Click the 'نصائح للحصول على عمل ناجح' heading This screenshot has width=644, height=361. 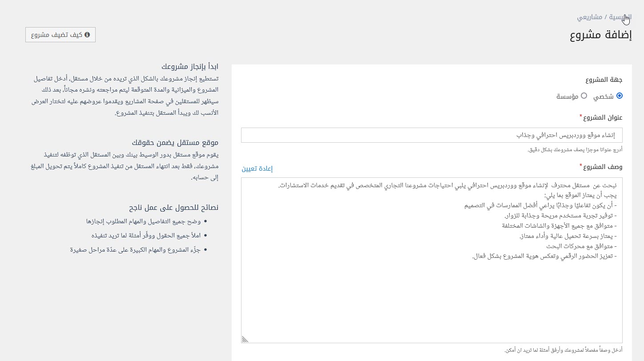click(174, 208)
